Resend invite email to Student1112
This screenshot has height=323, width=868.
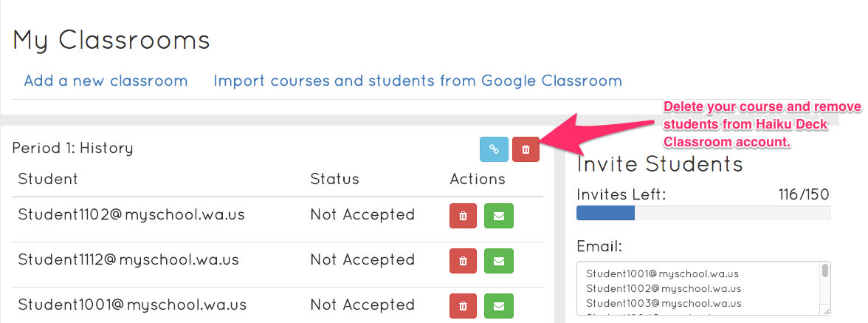click(x=498, y=261)
